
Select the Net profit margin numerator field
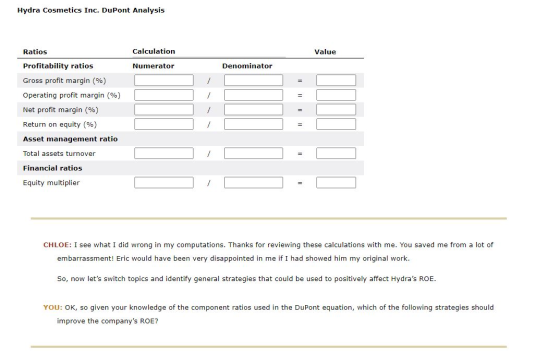pyautogui.click(x=164, y=110)
